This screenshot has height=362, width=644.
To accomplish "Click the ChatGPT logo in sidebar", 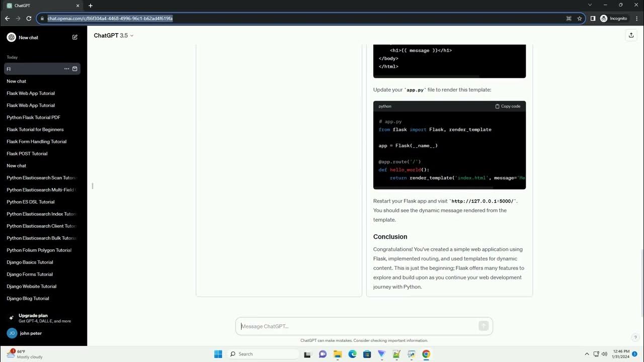I will pos(11,37).
